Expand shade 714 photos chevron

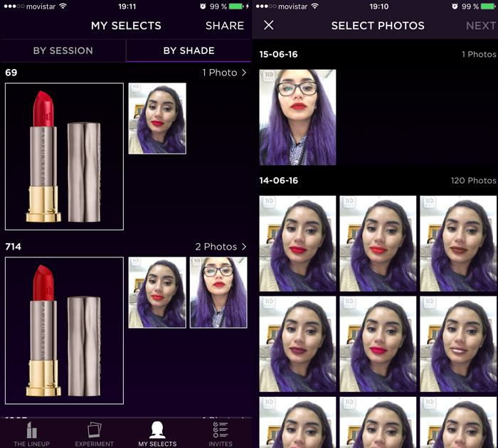coord(245,247)
